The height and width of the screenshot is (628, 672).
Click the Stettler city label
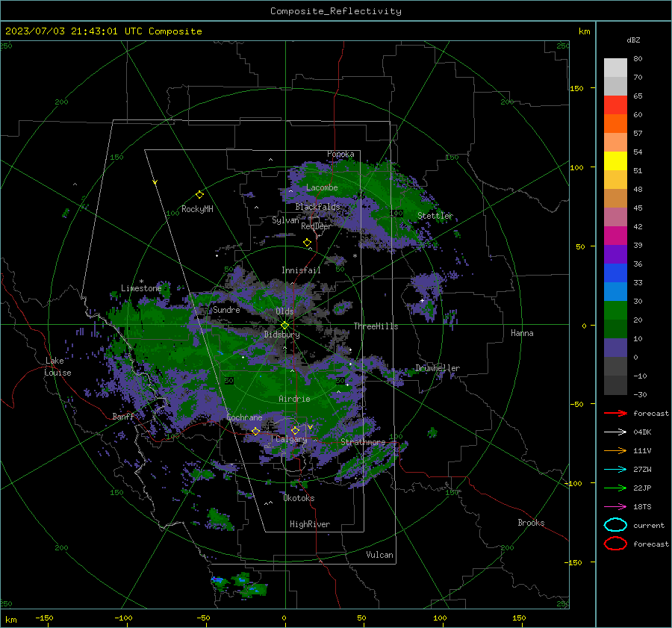coord(435,216)
